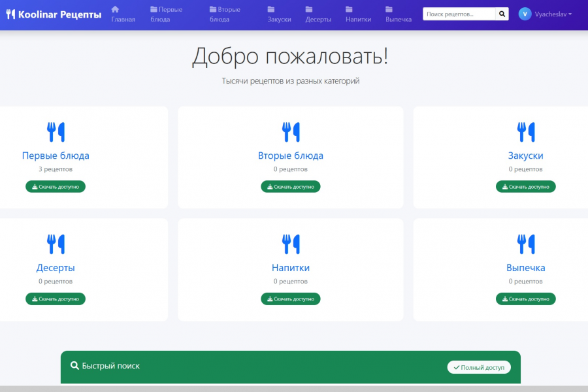Click the V user avatar

pyautogui.click(x=525, y=14)
